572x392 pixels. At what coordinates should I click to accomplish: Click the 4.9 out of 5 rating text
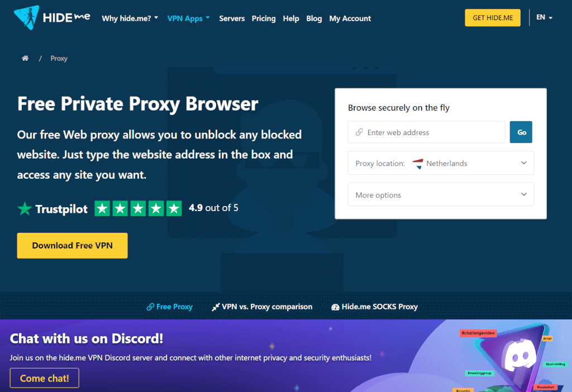213,208
